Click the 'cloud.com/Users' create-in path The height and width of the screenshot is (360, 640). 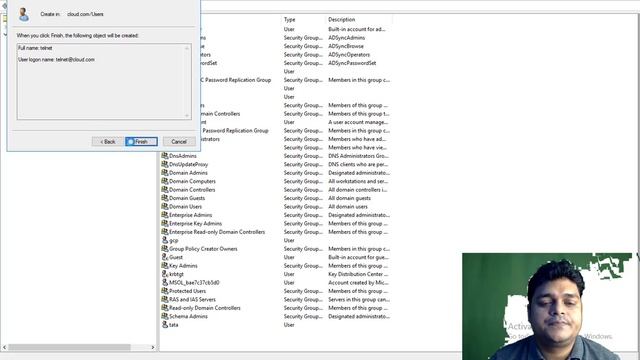pos(85,14)
